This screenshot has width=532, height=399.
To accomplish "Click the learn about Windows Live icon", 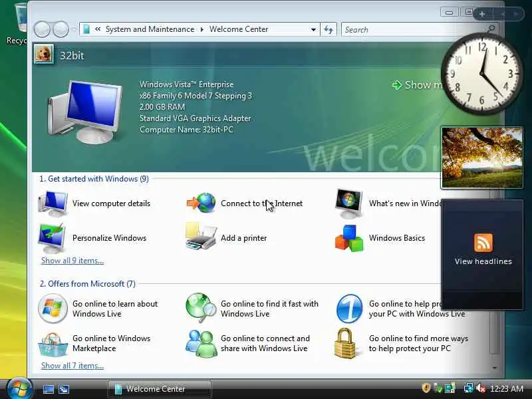I will coord(53,309).
